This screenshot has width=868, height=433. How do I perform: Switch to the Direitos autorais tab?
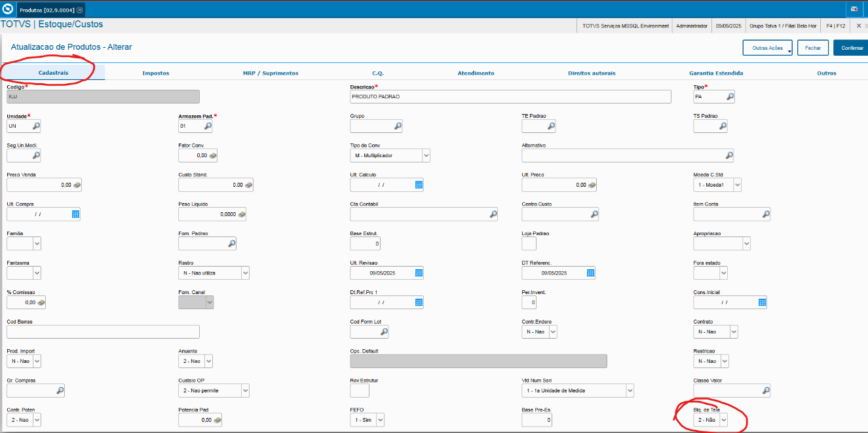coord(592,73)
